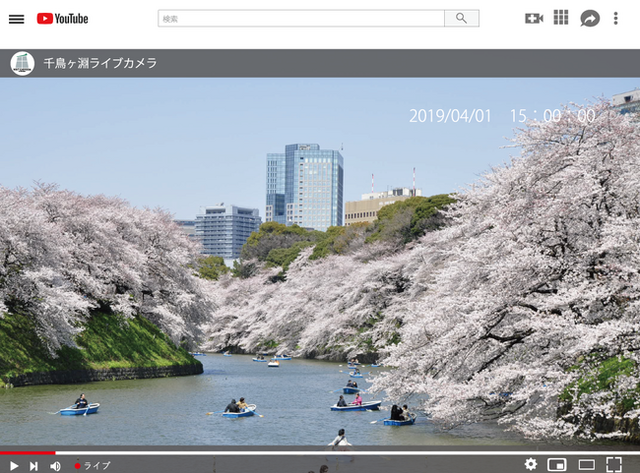Switch to the miniplayer
This screenshot has height=473, width=640.
click(x=557, y=464)
